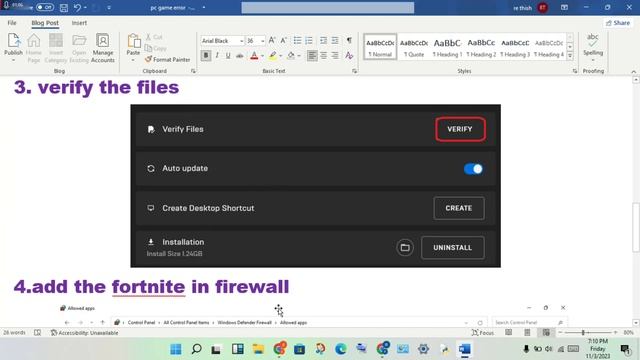Run the Spelling check
The image size is (640, 360).
click(x=593, y=47)
